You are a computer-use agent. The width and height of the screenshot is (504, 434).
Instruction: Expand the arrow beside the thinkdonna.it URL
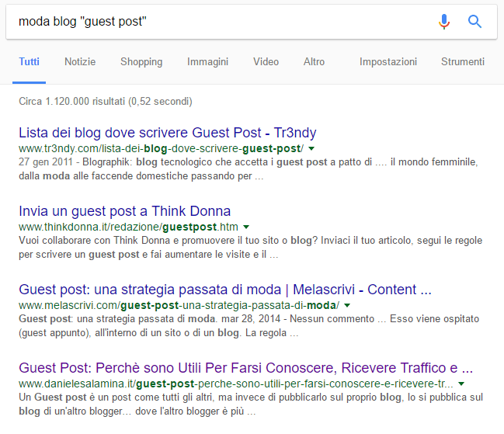click(249, 227)
